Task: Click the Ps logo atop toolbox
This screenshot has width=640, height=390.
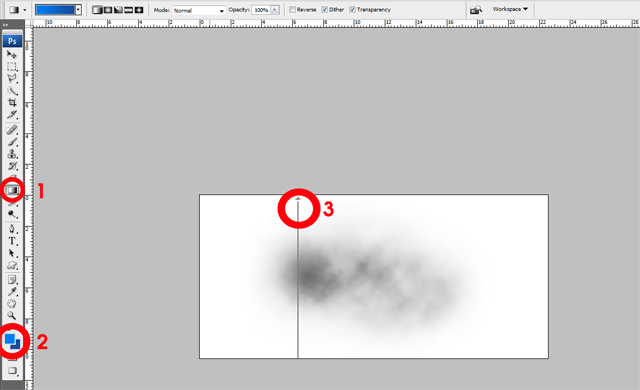Action: click(x=12, y=41)
